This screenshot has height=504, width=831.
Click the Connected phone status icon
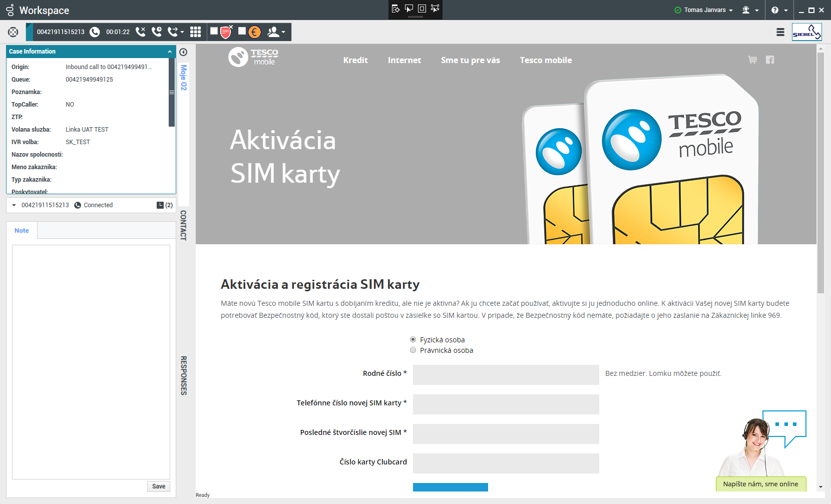click(78, 205)
